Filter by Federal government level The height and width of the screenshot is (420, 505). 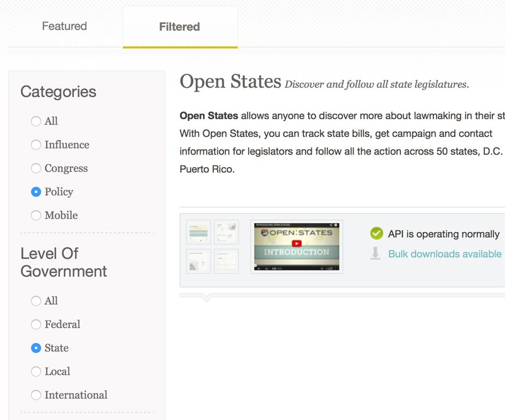coord(36,325)
